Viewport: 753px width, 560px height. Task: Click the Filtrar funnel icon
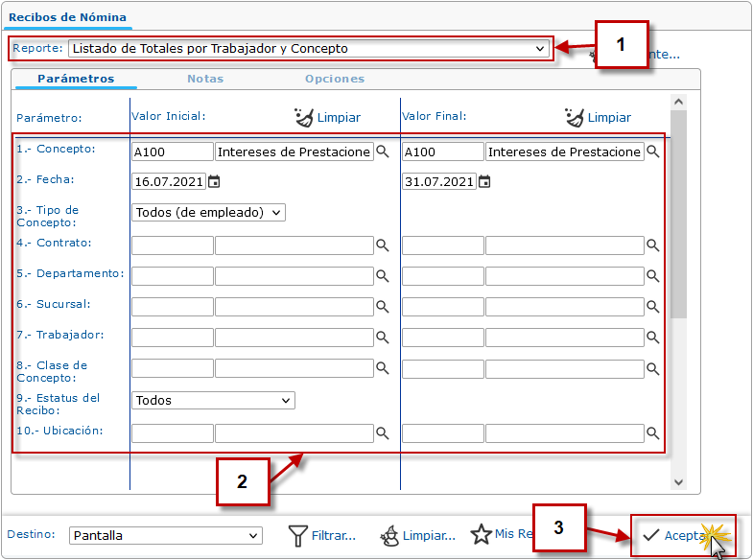click(297, 535)
